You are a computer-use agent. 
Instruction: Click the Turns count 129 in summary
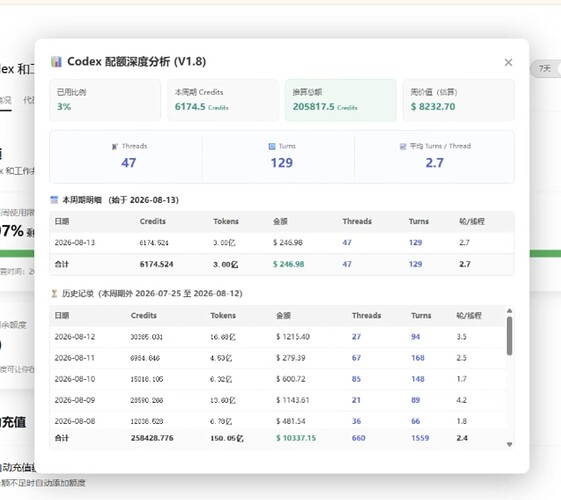click(282, 163)
